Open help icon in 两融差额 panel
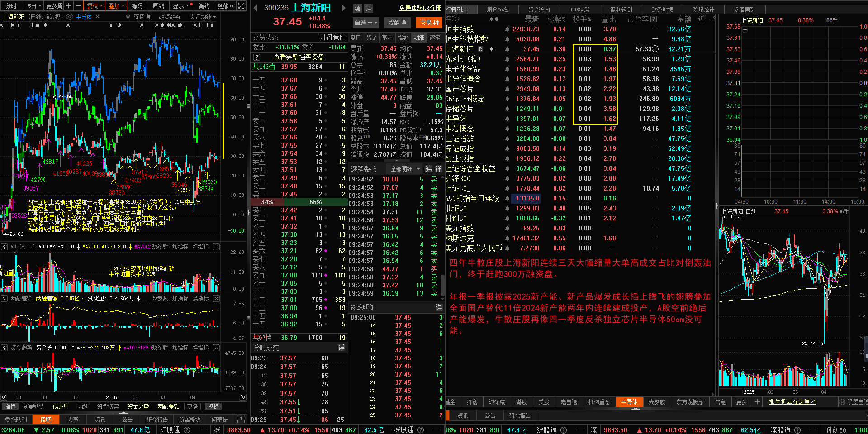The height and width of the screenshot is (434, 868). (5, 298)
